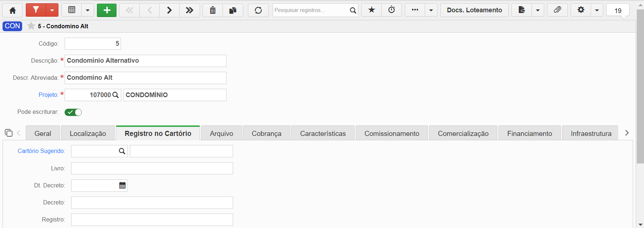This screenshot has height=228, width=644.
Task: Go to the home screen icon
Action: point(12,10)
